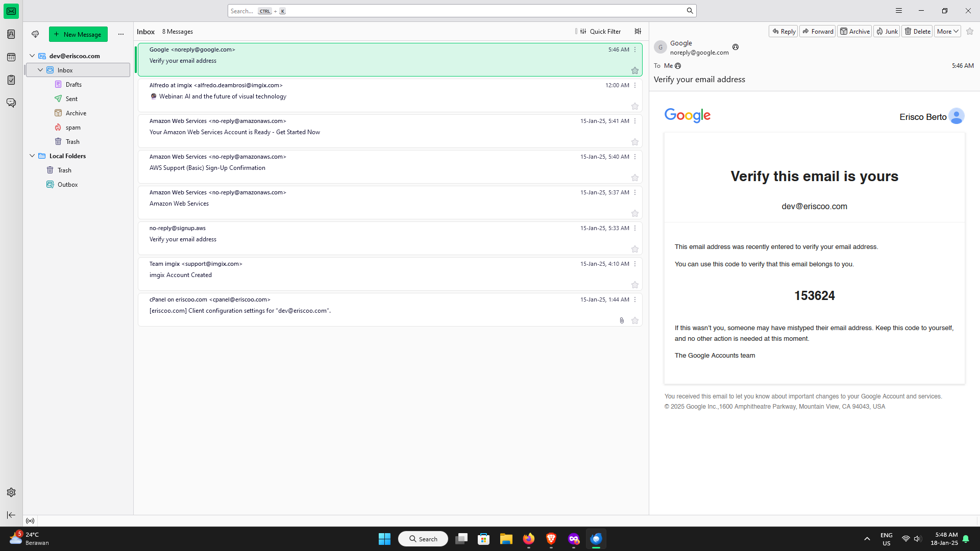Collapse the dev@eriscoo.com account tree
This screenshot has height=551, width=980.
pos(32,56)
